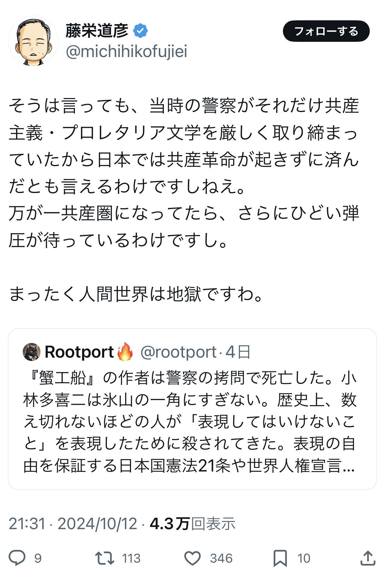Viewport: 385px width, 588px height.
Task: Click the 4日 quoted post date
Action: pyautogui.click(x=238, y=352)
